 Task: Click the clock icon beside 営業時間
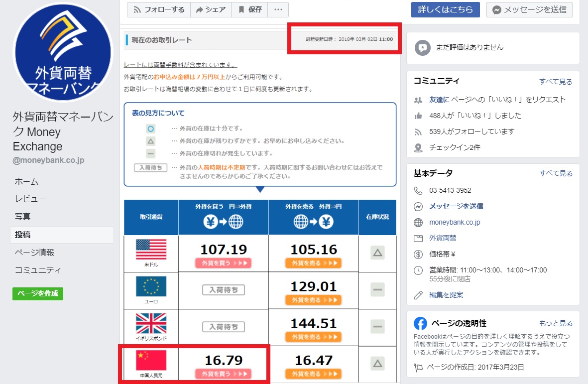click(418, 270)
